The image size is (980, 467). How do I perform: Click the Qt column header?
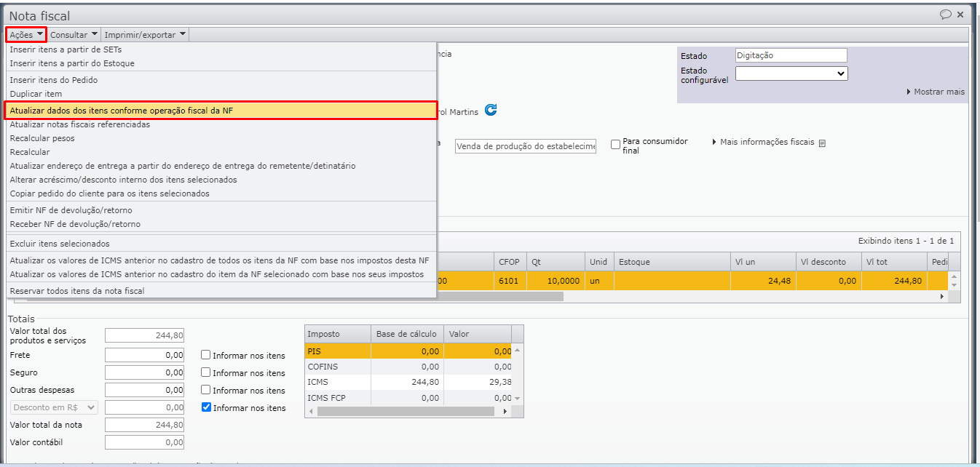point(556,262)
